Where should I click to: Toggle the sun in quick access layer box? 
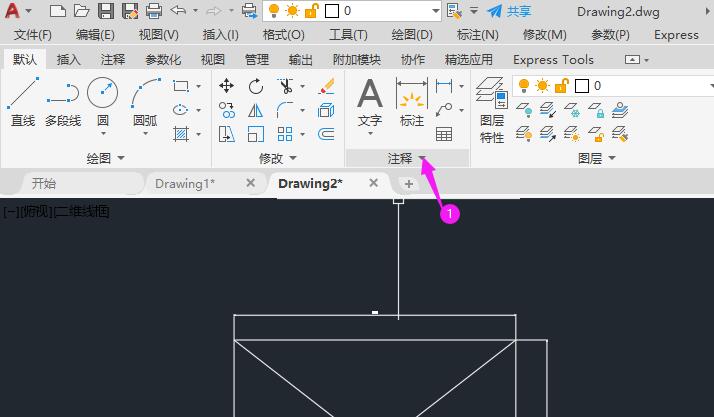pyautogui.click(x=292, y=11)
